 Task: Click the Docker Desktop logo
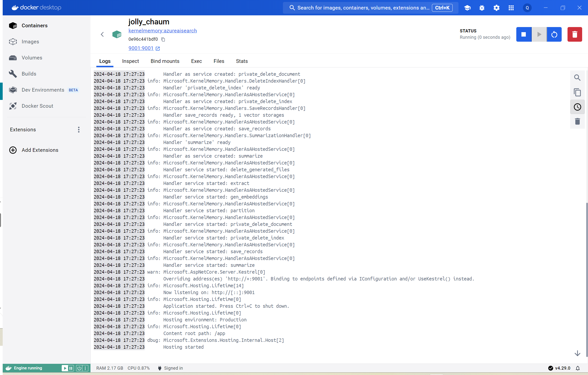36,8
